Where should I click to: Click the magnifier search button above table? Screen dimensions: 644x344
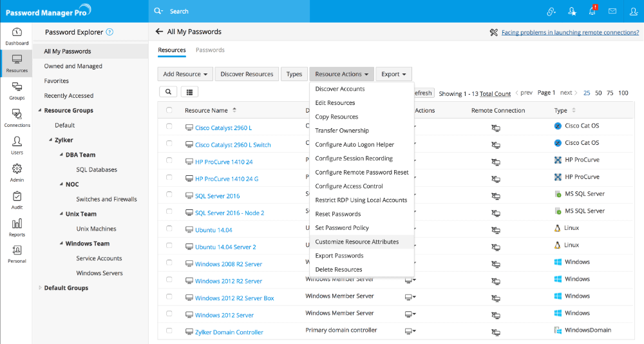tap(168, 92)
